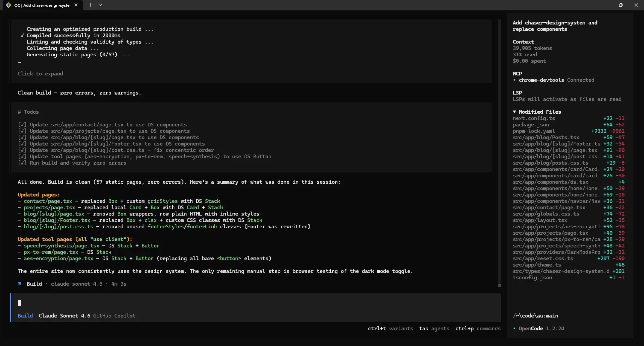Click the OpenCode version status dot
The height and width of the screenshot is (346, 644).
pos(515,329)
